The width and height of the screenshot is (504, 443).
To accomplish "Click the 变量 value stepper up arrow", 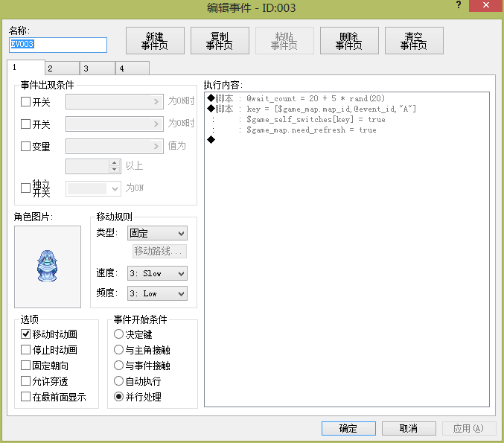I will (114, 162).
